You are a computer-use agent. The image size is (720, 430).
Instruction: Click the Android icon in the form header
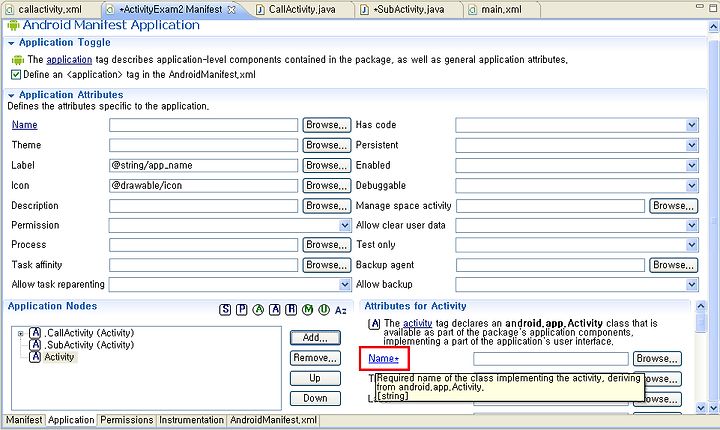click(13, 25)
